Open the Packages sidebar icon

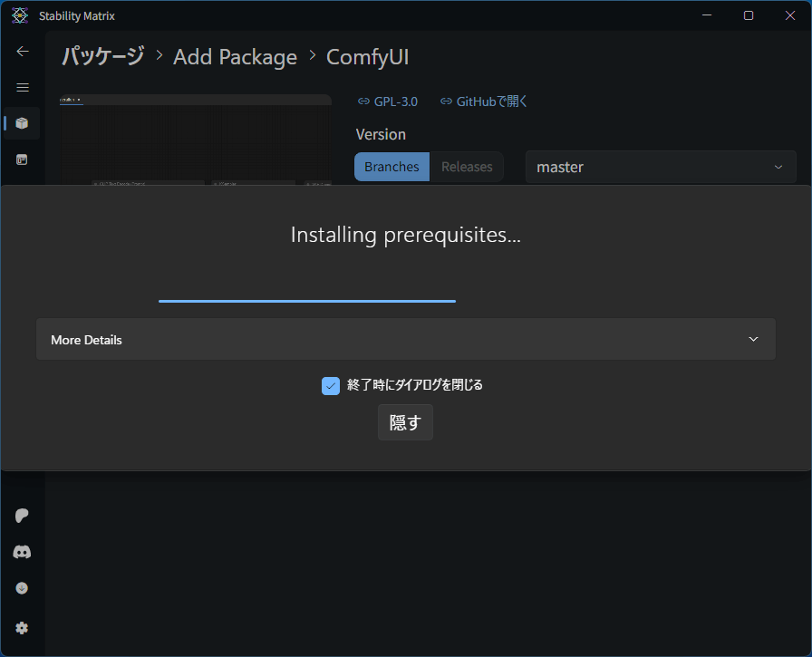point(22,123)
